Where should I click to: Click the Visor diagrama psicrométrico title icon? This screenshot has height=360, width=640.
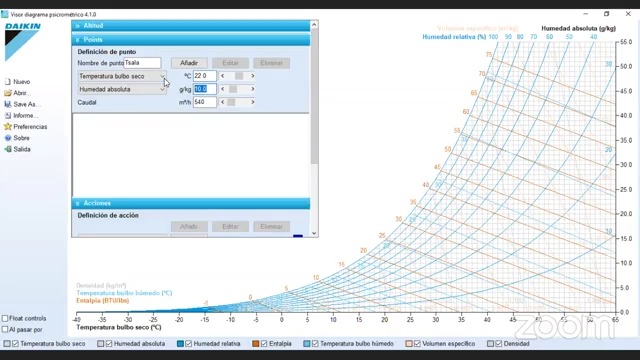[x=4, y=14]
